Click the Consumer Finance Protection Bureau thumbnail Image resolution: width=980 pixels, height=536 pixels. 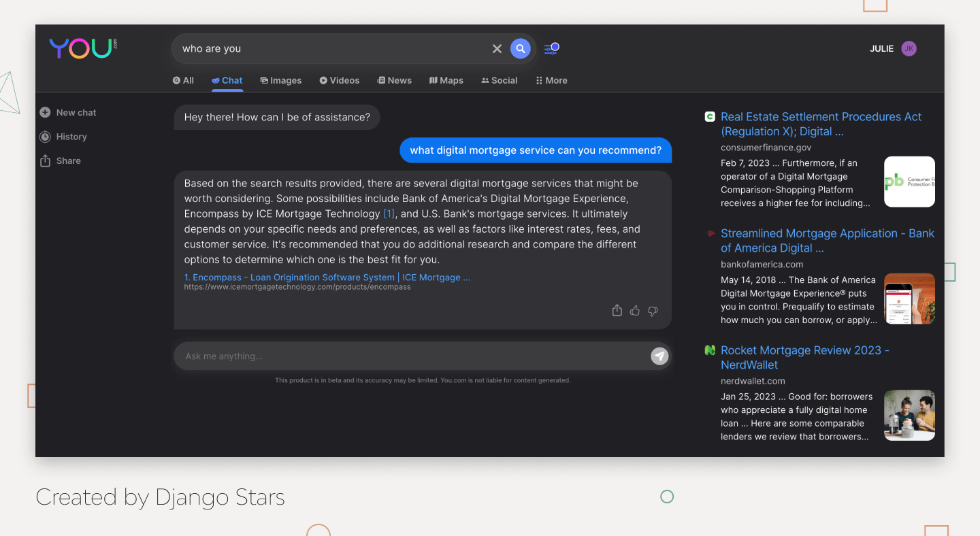pyautogui.click(x=909, y=182)
